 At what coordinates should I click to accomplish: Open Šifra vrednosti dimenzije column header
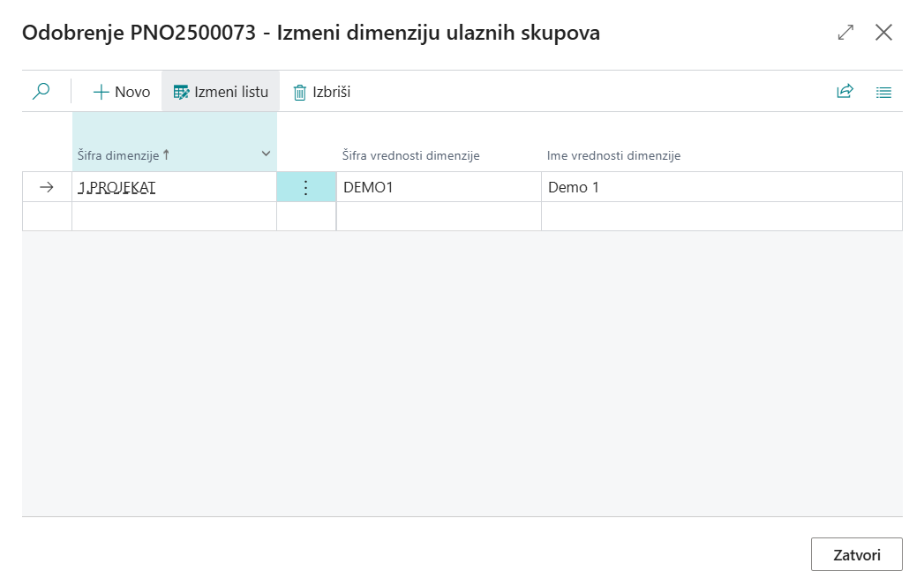point(410,156)
